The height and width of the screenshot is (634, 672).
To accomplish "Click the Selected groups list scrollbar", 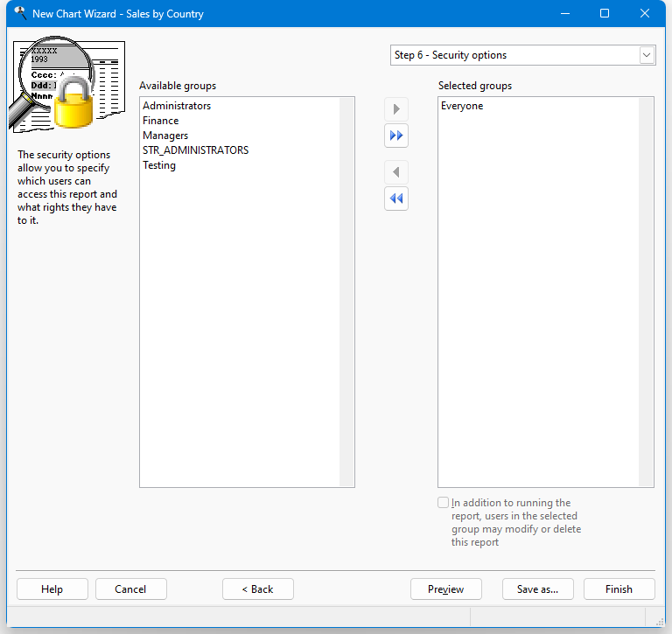I will (x=646, y=292).
